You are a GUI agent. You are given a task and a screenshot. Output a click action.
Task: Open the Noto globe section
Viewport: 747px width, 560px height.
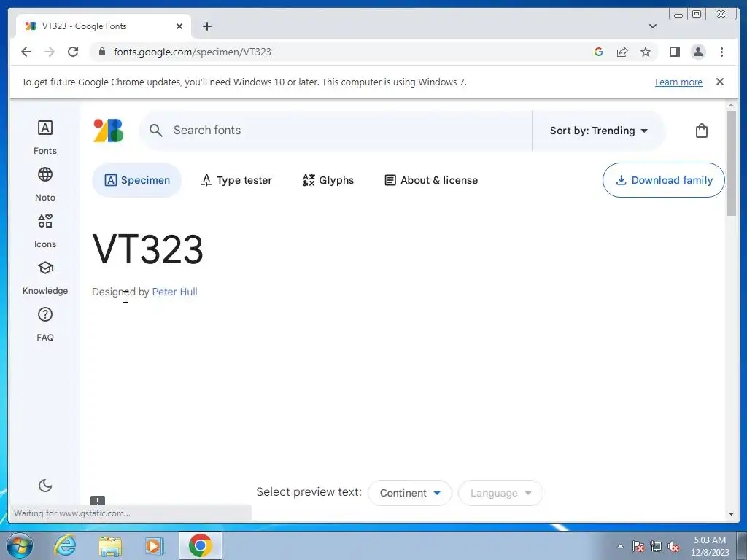(x=45, y=184)
